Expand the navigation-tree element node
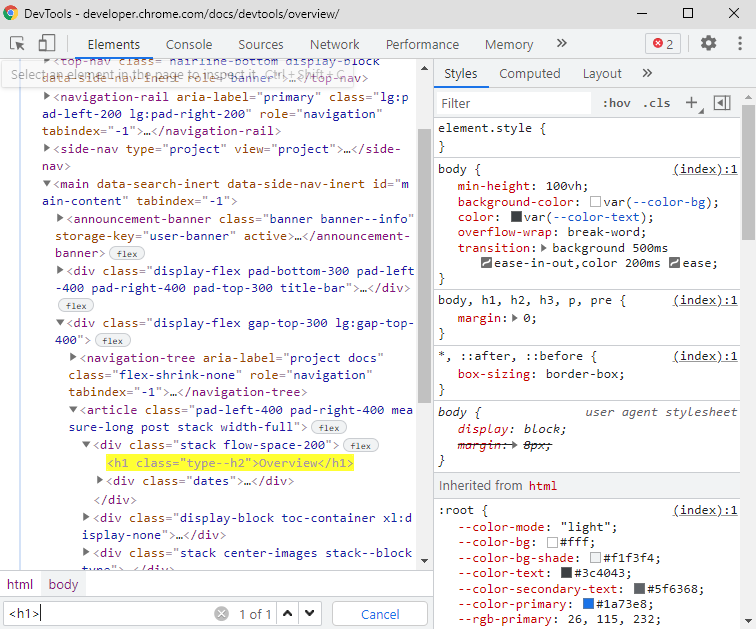756x629 pixels. 74,357
